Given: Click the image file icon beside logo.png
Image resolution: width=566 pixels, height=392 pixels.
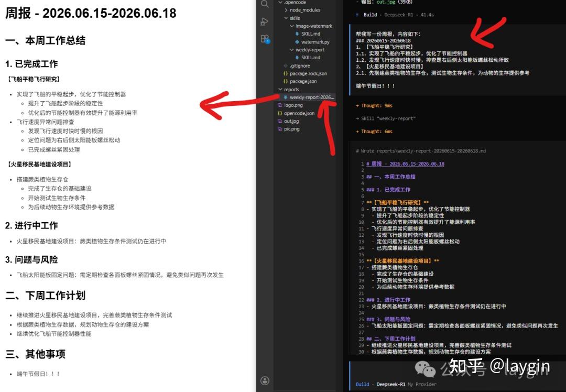Looking at the screenshot, I should point(280,105).
